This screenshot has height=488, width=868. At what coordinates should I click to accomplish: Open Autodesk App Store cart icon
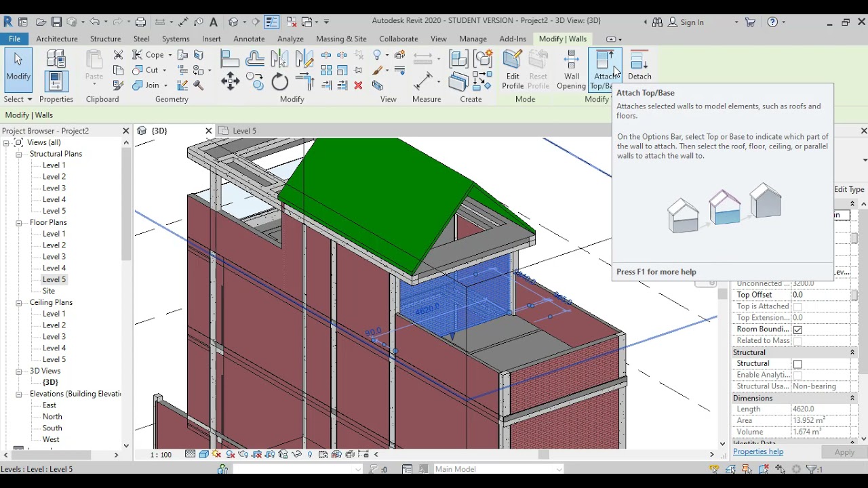(750, 22)
